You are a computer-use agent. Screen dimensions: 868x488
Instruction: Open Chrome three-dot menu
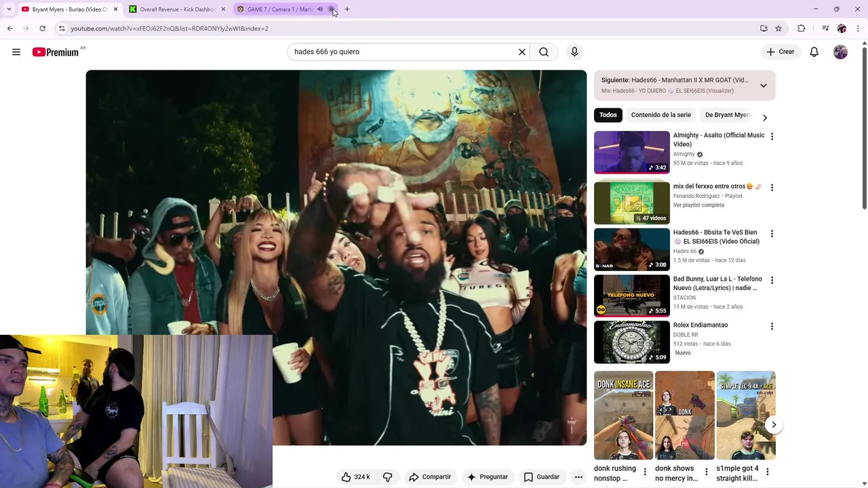coord(859,28)
